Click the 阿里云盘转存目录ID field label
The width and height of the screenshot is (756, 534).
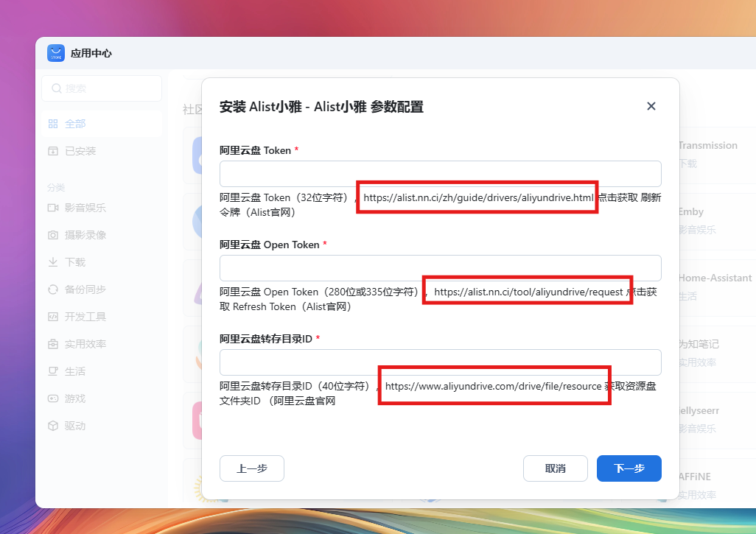(x=266, y=339)
